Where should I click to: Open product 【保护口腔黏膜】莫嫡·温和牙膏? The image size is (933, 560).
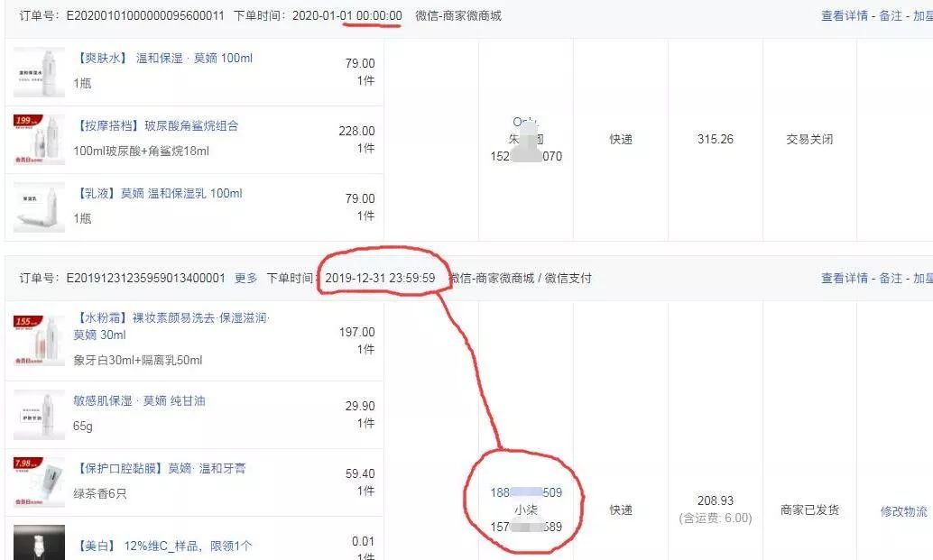coord(160,469)
